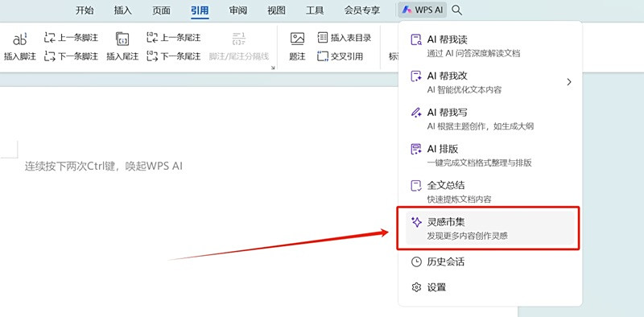Open the 视图 tab
The image size is (644, 317).
(276, 10)
